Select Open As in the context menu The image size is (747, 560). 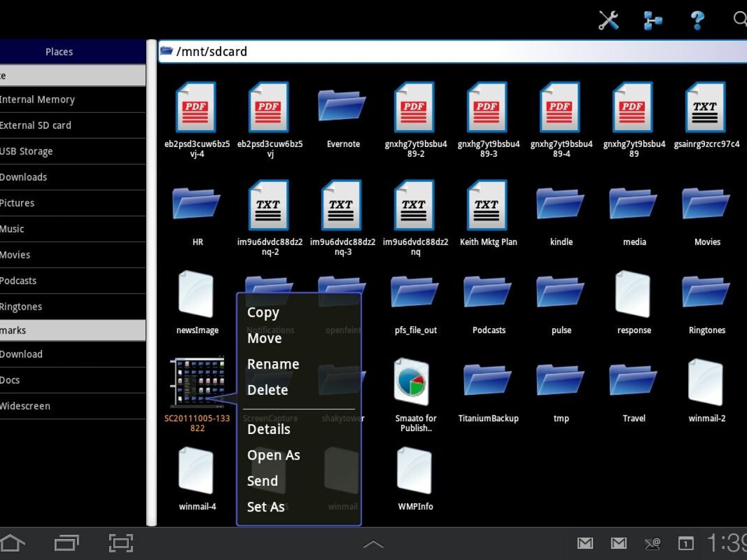(274, 455)
